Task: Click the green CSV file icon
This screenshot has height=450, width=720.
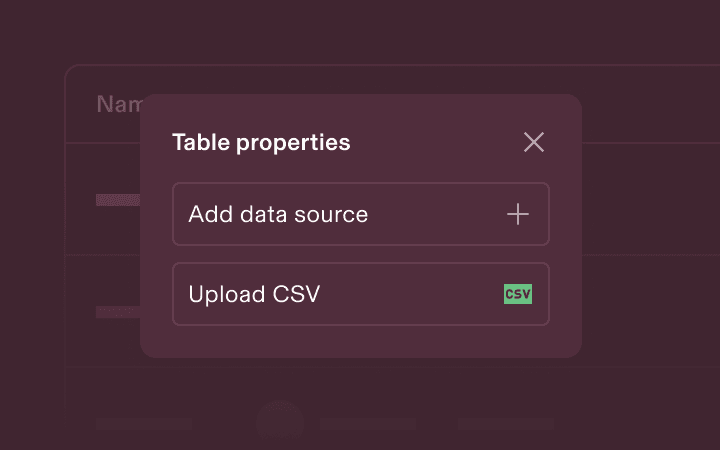Action: point(518,294)
